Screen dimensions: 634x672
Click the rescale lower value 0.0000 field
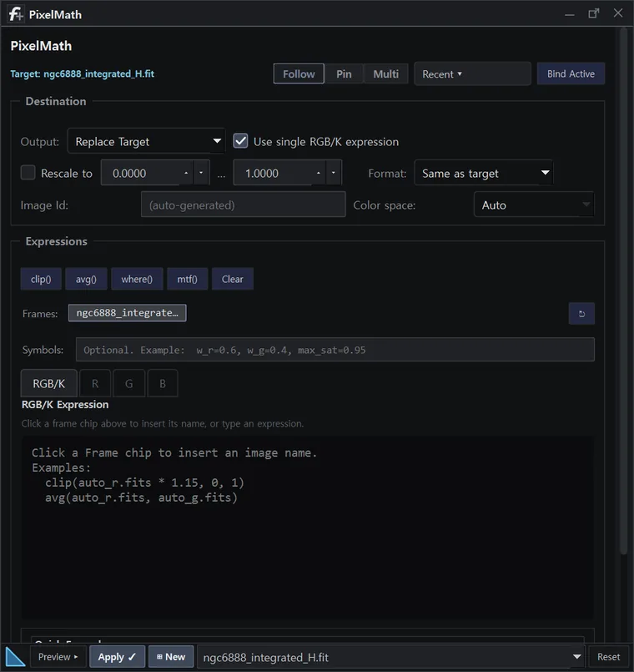tap(140, 173)
